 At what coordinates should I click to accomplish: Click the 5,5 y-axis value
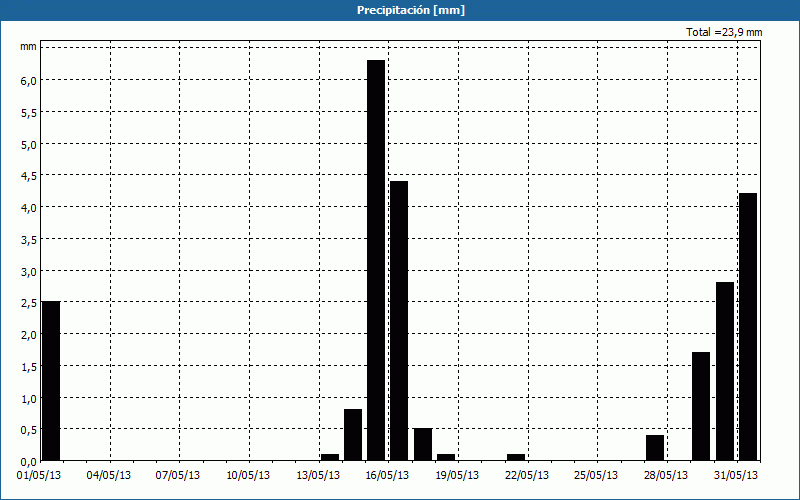tap(29, 113)
